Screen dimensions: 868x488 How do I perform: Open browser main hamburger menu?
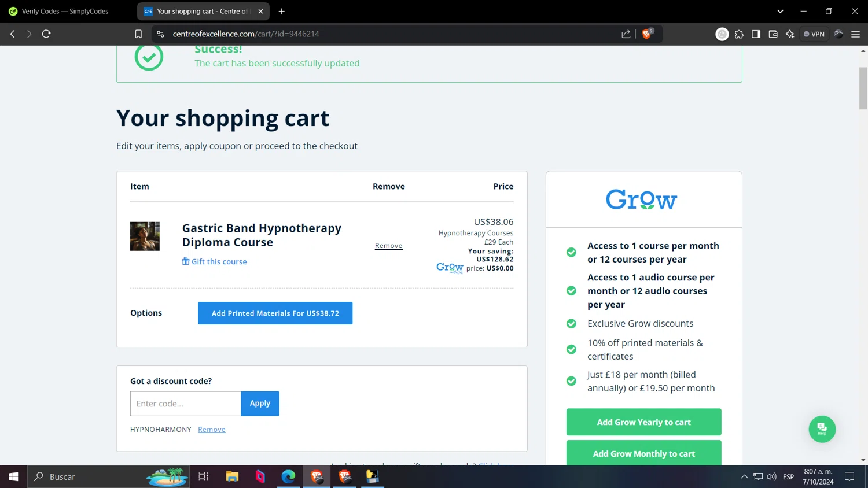tap(855, 34)
